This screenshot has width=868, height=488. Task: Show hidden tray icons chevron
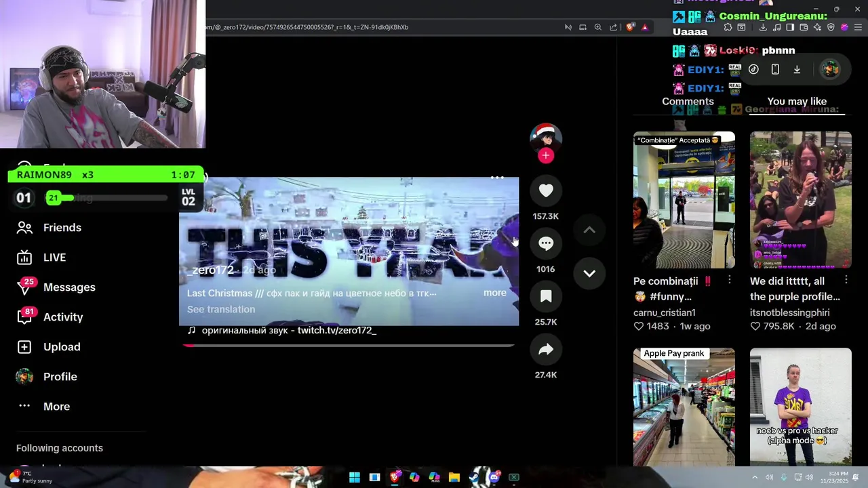755,477
